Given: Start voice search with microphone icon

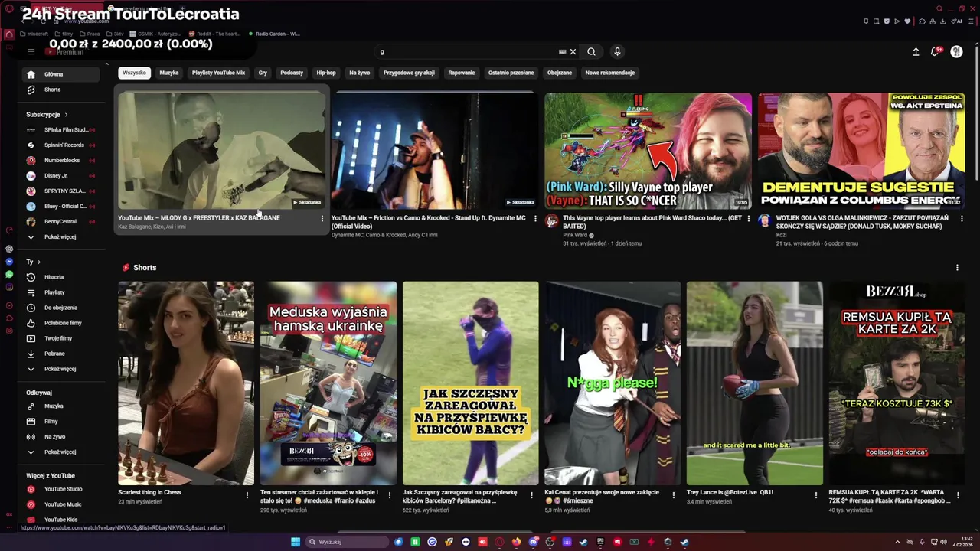Looking at the screenshot, I should click(617, 51).
